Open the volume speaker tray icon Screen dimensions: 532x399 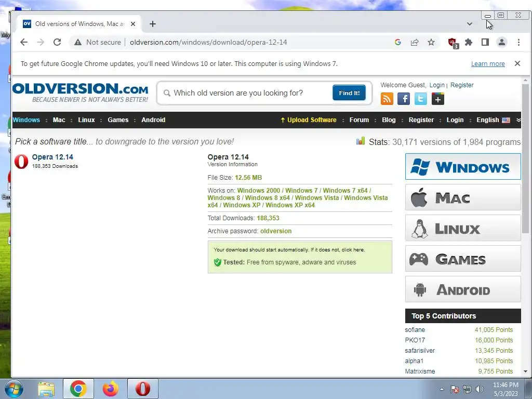click(x=480, y=389)
